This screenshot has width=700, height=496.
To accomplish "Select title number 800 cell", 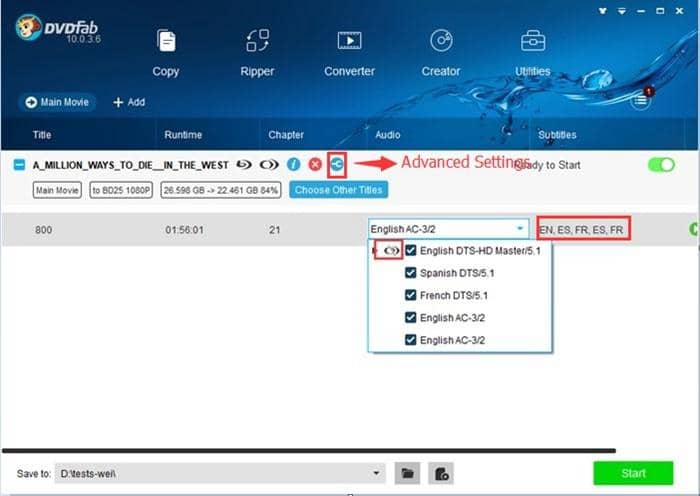I will click(x=43, y=230).
